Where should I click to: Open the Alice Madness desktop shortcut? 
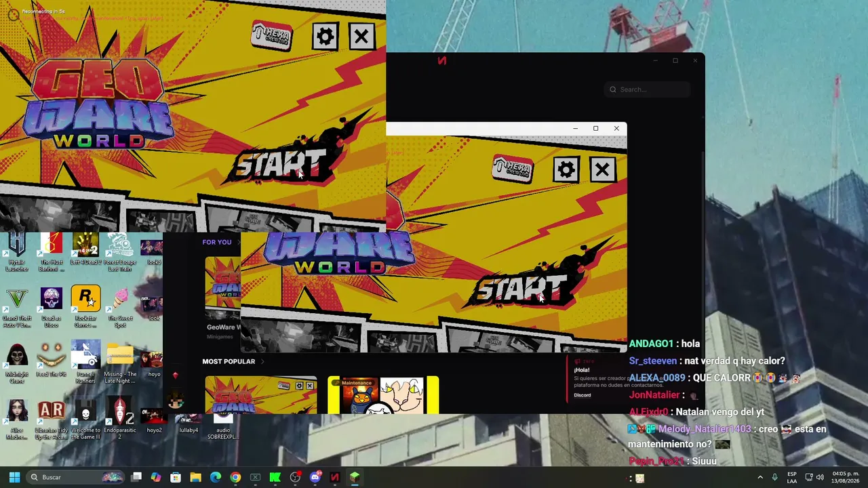click(x=17, y=419)
